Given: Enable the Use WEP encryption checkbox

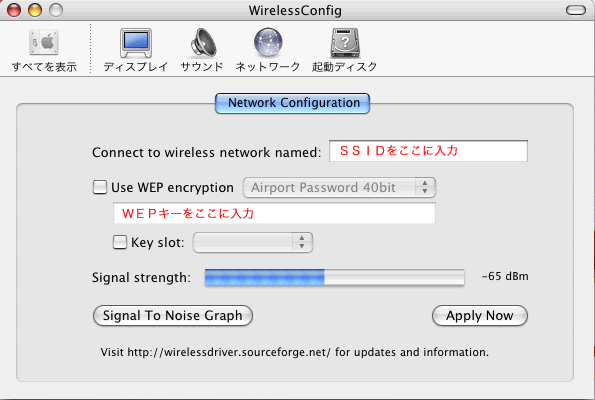Looking at the screenshot, I should point(100,187).
